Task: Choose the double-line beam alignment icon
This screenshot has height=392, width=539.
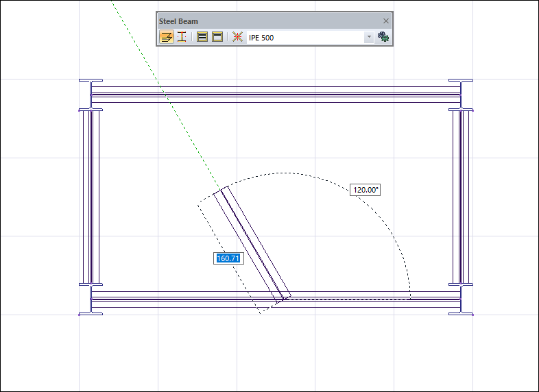Action: [x=202, y=37]
